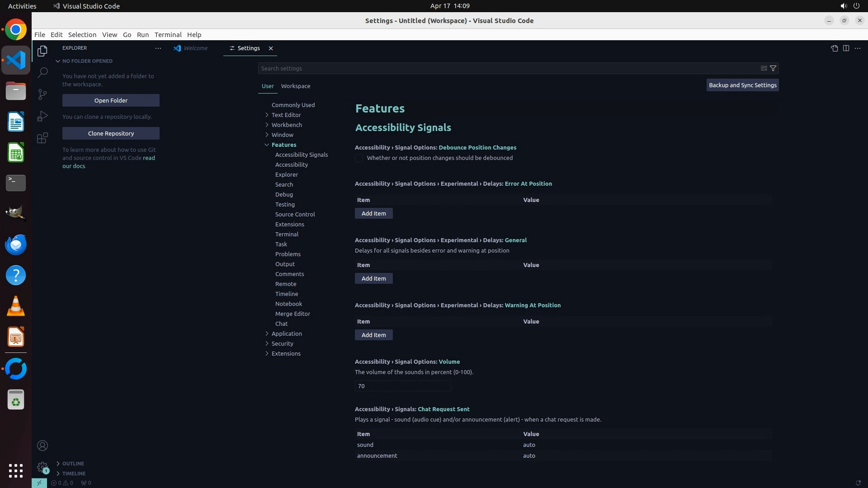Click Backup and Sync Settings button
Image resolution: width=868 pixels, height=488 pixels.
[742, 85]
